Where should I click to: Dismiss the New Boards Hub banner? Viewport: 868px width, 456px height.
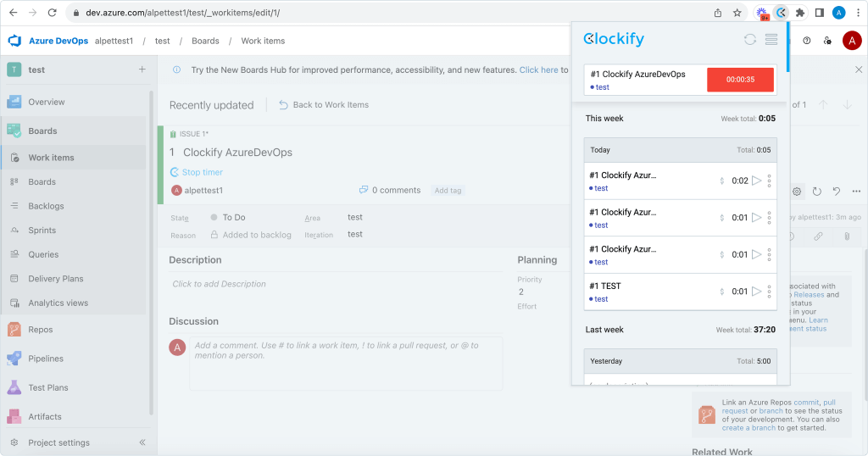[859, 70]
